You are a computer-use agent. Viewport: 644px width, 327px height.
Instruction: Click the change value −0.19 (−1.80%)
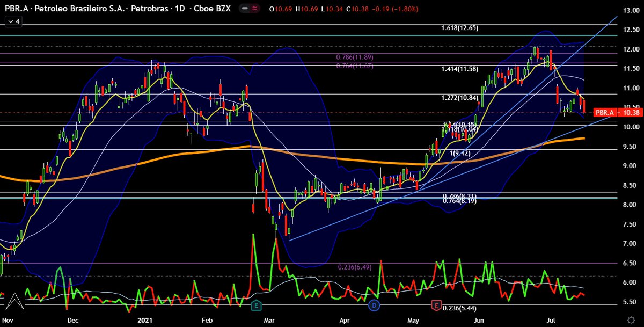395,9
